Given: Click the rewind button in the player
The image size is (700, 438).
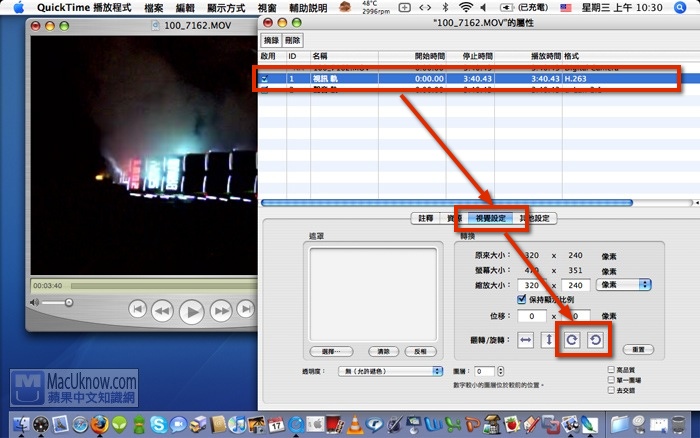Looking at the screenshot, I should point(162,311).
